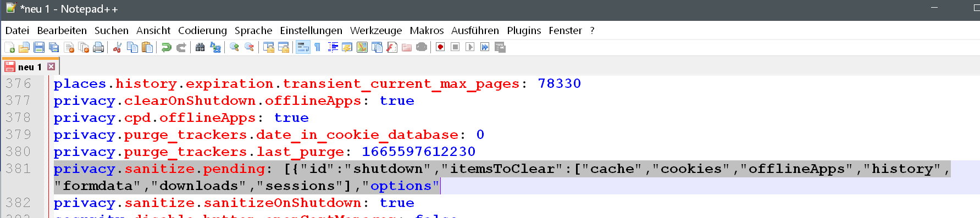Save the current document using floppy icon
The height and width of the screenshot is (218, 980).
click(x=39, y=47)
